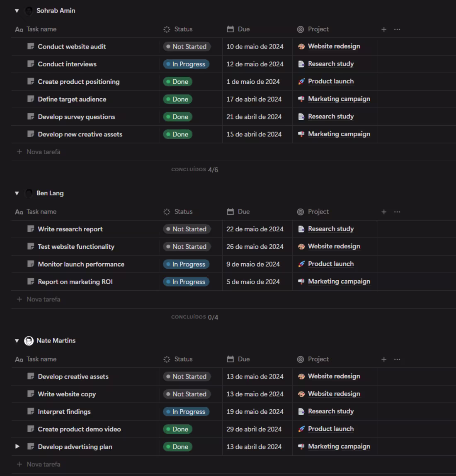
Task: Click the palette icon next to Website redesign
Action: pyautogui.click(x=301, y=46)
